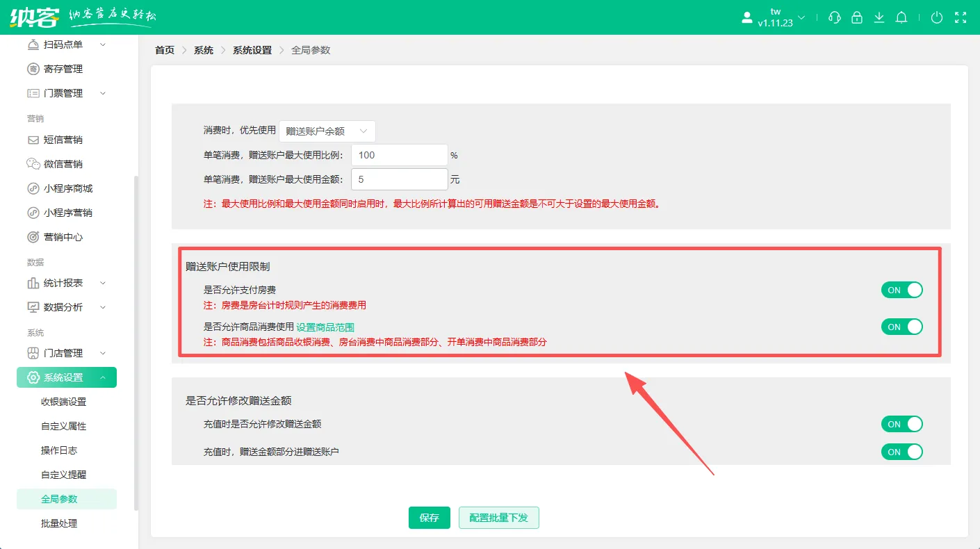Toggle 充值时是否允许修改赠送金额 switch
The image size is (980, 549).
click(901, 424)
